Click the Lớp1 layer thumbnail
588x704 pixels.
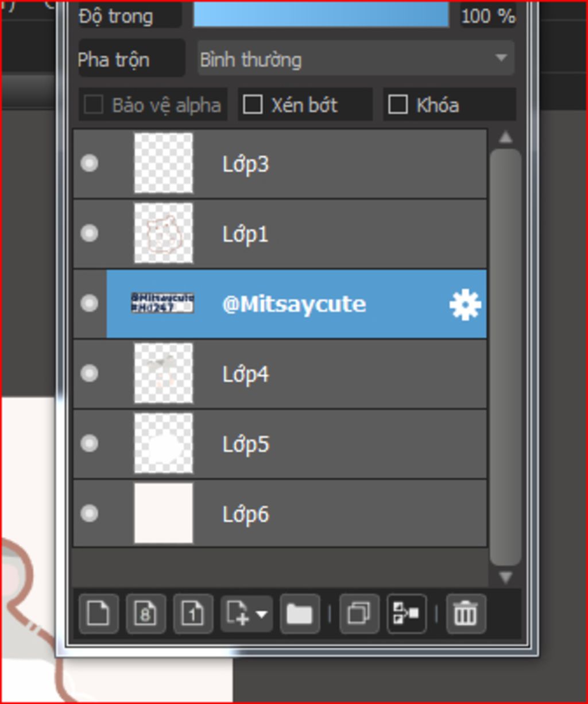pyautogui.click(x=163, y=233)
